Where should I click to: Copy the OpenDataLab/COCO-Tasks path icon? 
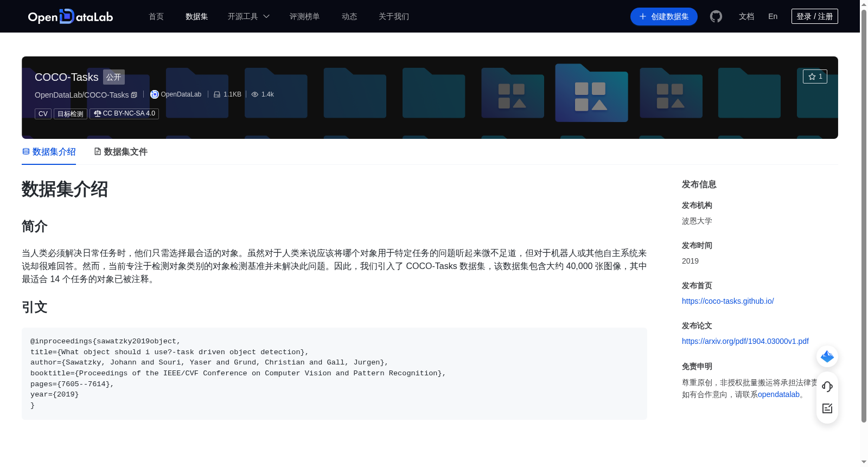click(134, 95)
